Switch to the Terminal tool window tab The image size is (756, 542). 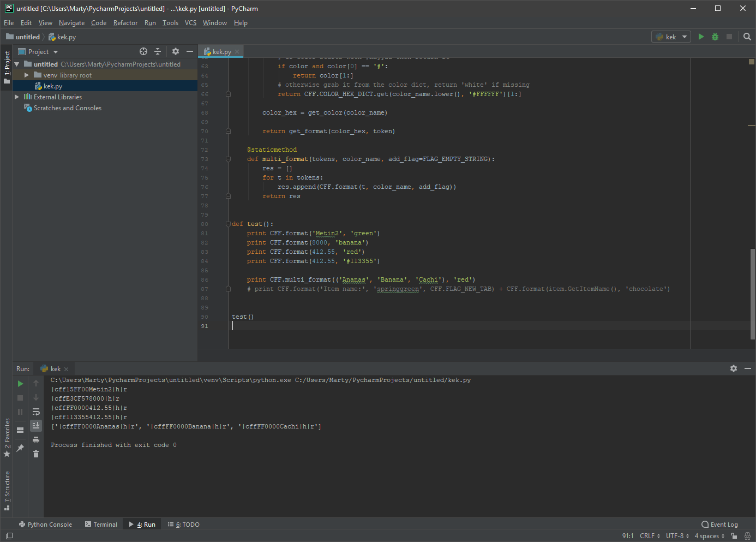[101, 524]
